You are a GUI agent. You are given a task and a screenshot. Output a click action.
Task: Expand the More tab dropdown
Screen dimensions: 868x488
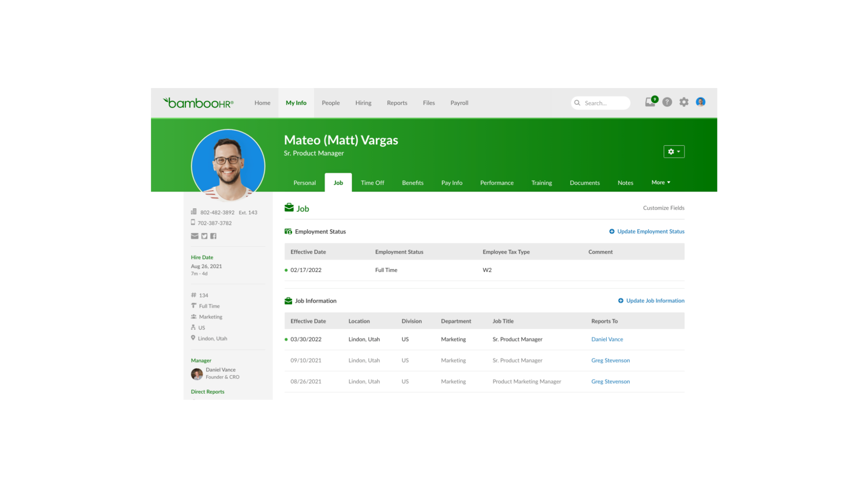click(660, 183)
